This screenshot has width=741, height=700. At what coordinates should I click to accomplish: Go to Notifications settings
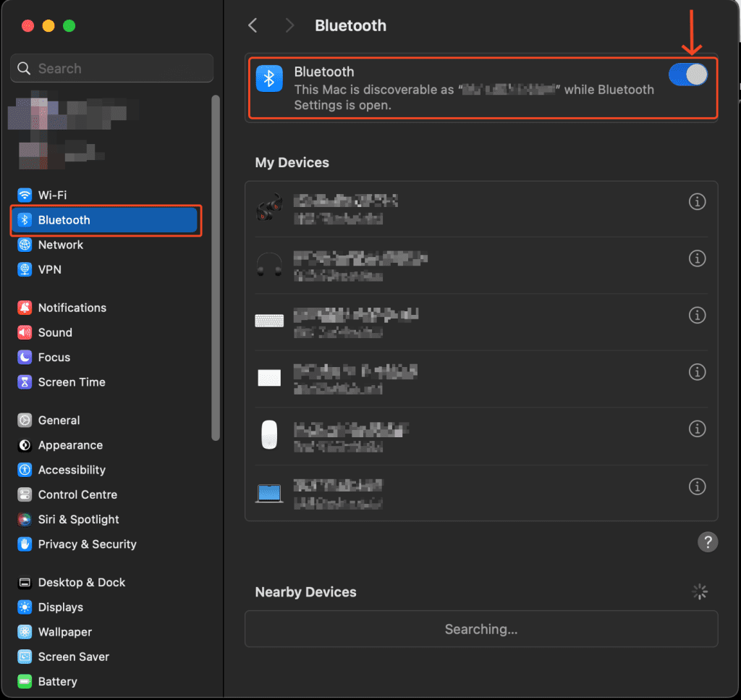tap(72, 308)
